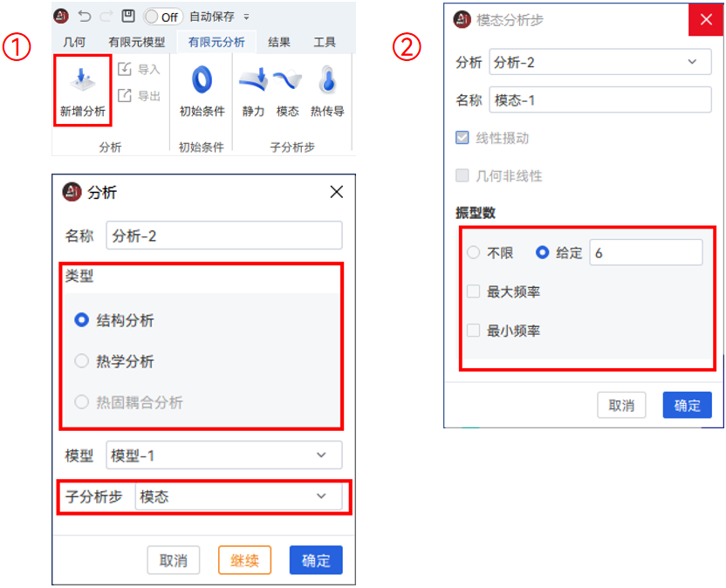Switch to the 工具 ribbon tab

pos(326,40)
